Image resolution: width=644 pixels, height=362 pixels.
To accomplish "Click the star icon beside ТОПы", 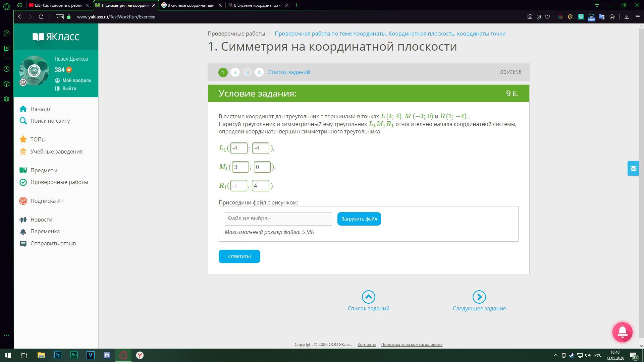I will 23,139.
